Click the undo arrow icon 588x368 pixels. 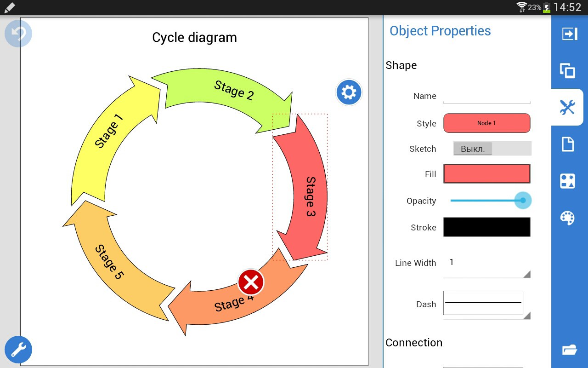(x=18, y=33)
